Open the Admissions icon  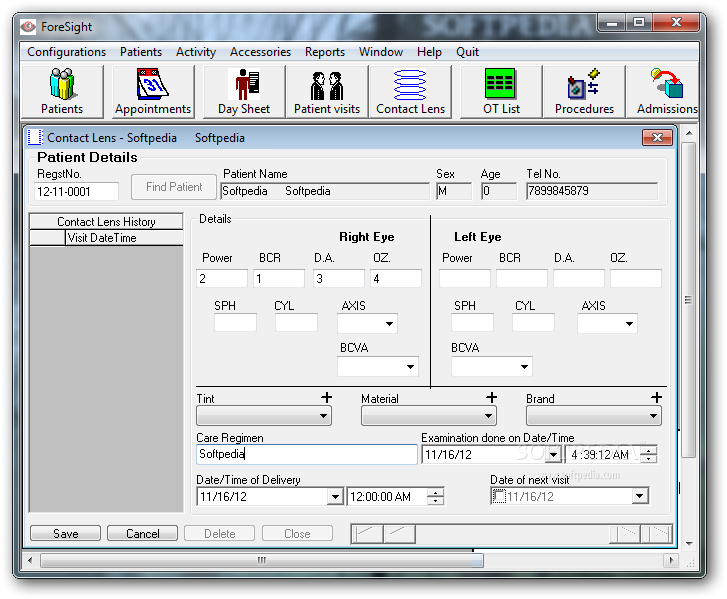663,92
